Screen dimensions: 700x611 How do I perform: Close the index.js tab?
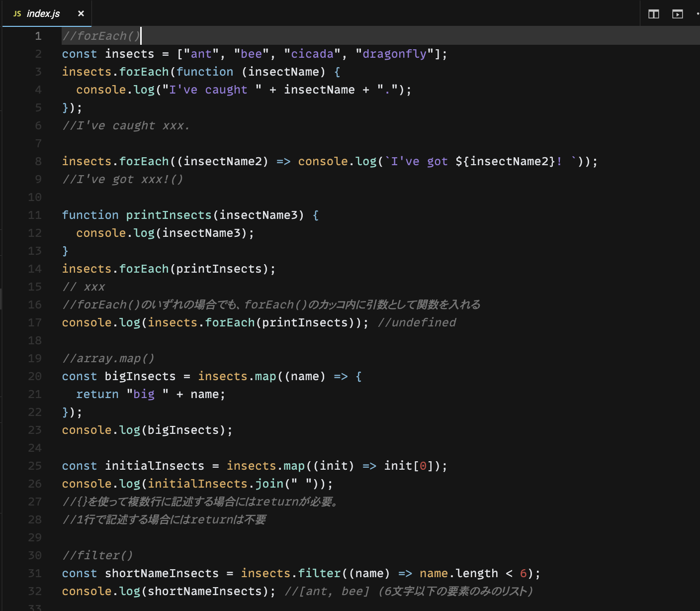81,13
